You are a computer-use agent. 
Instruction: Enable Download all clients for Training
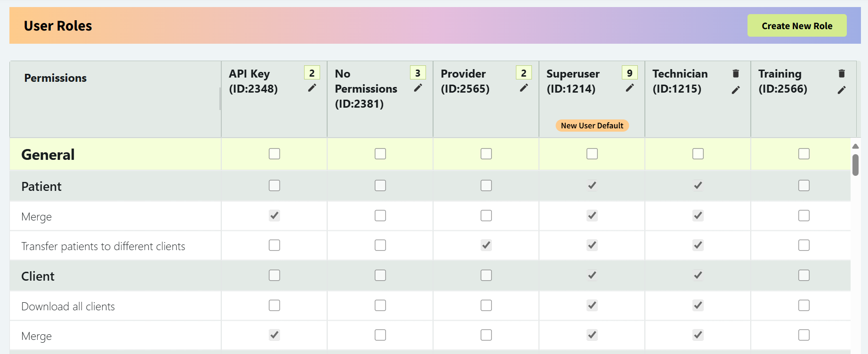click(x=804, y=306)
